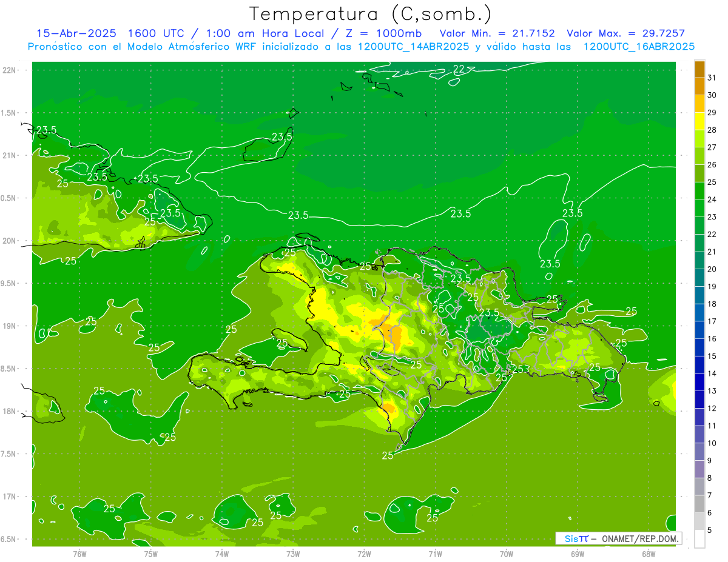The image size is (728, 562).
Task: Click the legend value '5'
Action: [710, 530]
